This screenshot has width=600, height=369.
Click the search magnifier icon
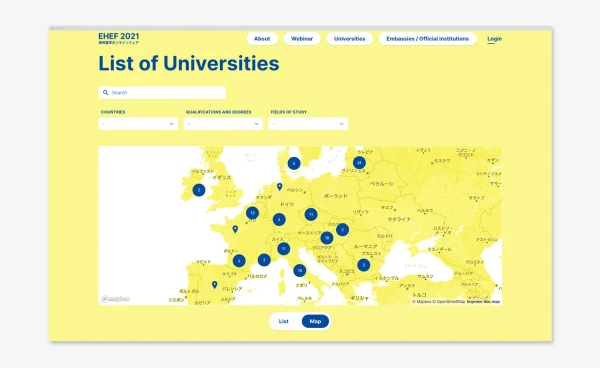point(106,93)
